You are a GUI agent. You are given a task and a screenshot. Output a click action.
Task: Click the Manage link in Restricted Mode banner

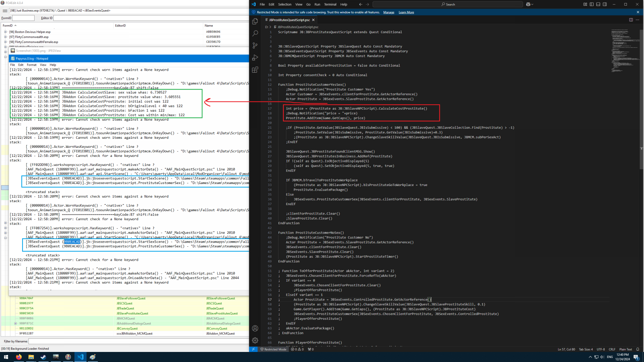click(x=389, y=12)
